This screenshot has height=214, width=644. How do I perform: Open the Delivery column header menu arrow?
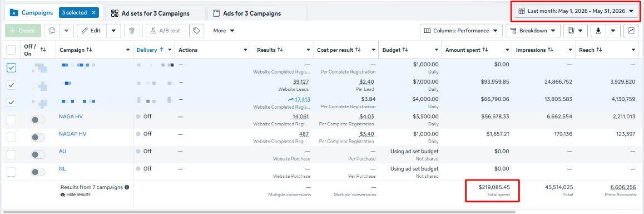[170, 50]
